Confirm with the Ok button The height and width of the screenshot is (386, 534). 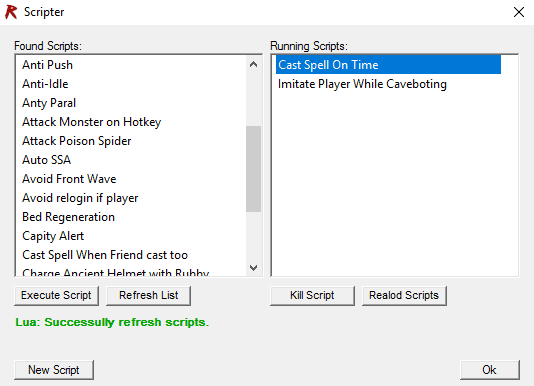coord(490,370)
